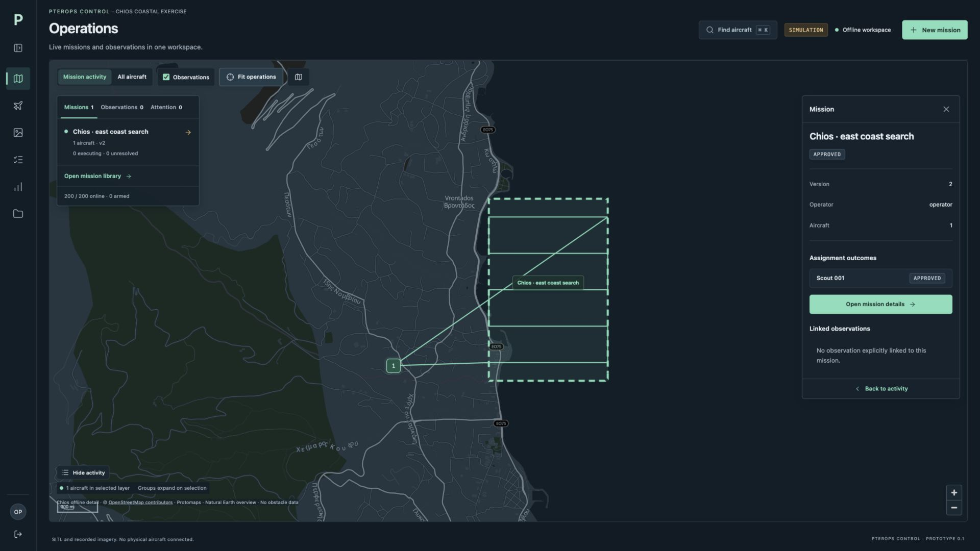Click the Scout 001 assignment row

pos(880,279)
